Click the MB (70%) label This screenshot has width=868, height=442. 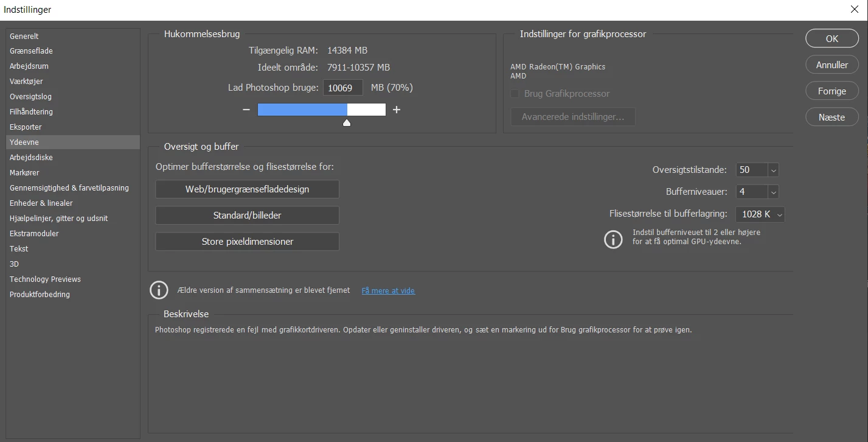click(392, 88)
